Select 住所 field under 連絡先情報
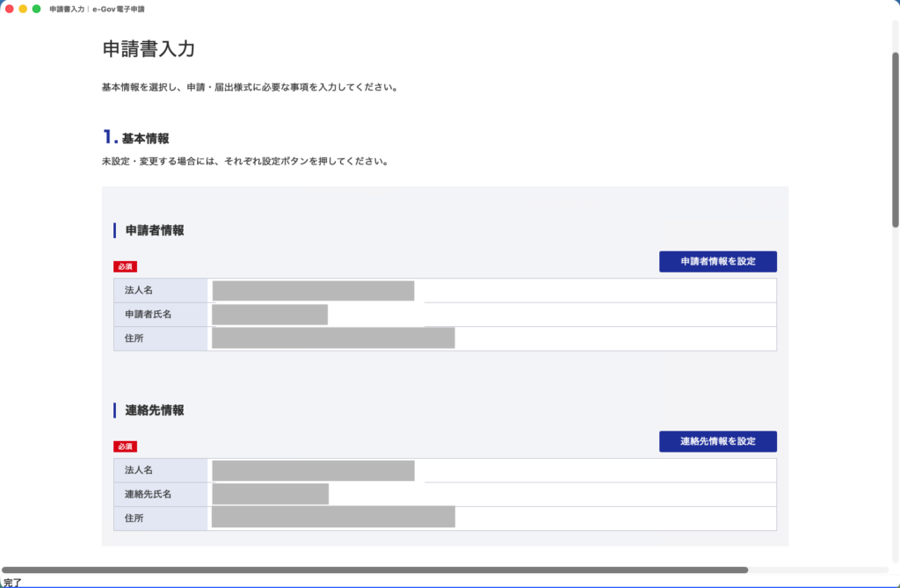The image size is (900, 588). click(x=492, y=519)
